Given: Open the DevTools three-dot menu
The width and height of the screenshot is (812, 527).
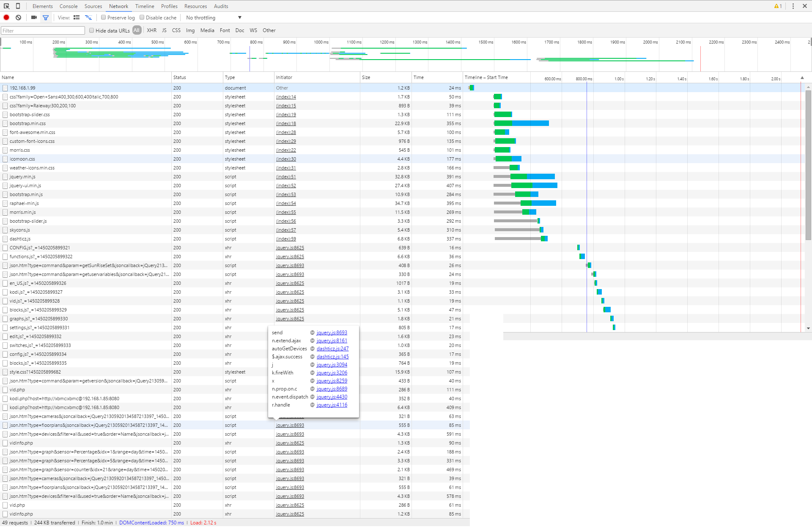Looking at the screenshot, I should tap(793, 6).
